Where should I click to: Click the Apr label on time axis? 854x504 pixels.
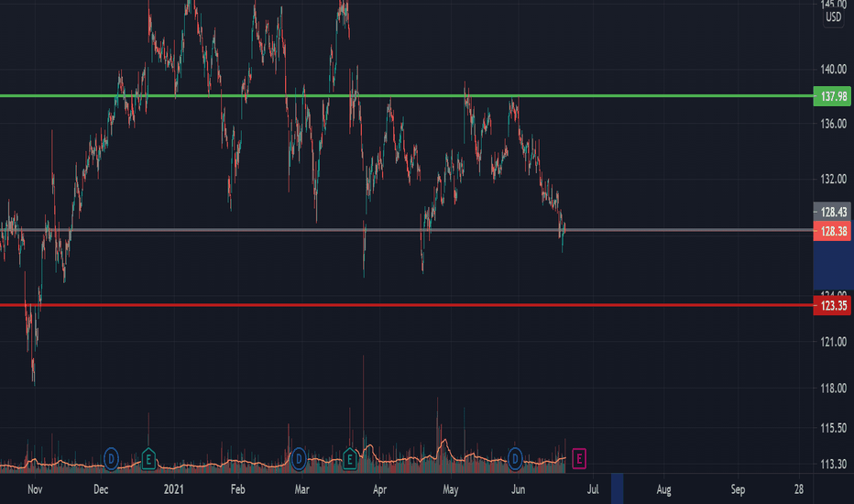tap(379, 489)
